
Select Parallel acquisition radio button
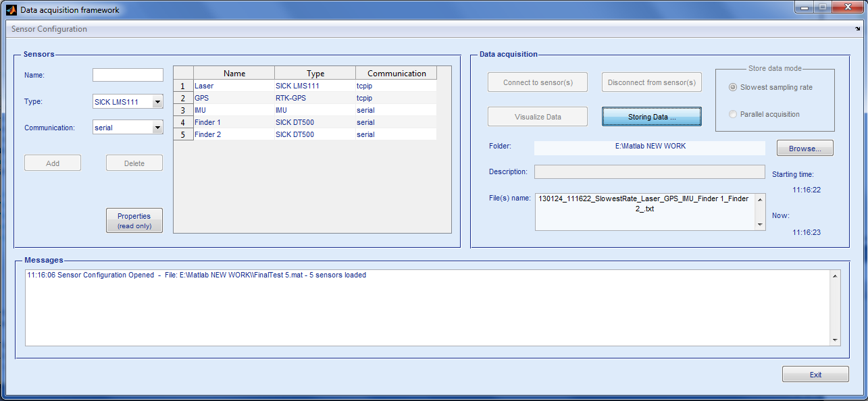click(x=733, y=114)
